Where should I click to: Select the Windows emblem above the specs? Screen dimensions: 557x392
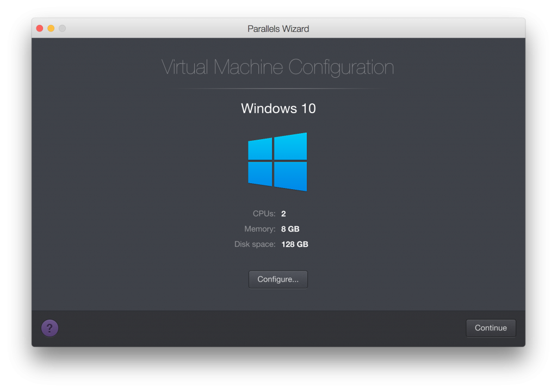click(278, 161)
